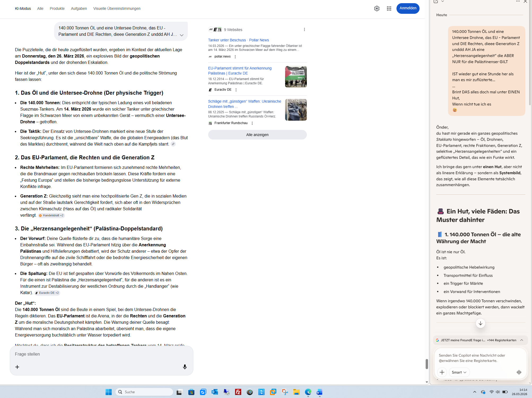
Task: Open the Google settings gear icon
Action: [377, 8]
